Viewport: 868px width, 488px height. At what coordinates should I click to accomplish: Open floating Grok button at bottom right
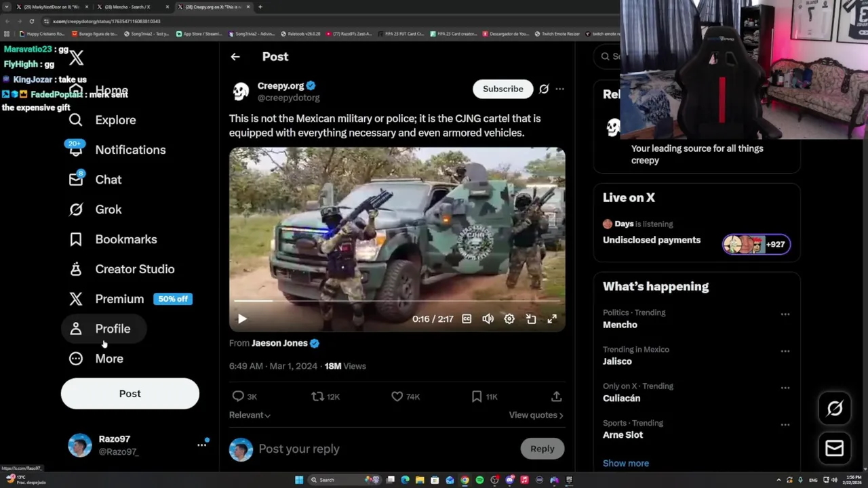[x=835, y=408]
